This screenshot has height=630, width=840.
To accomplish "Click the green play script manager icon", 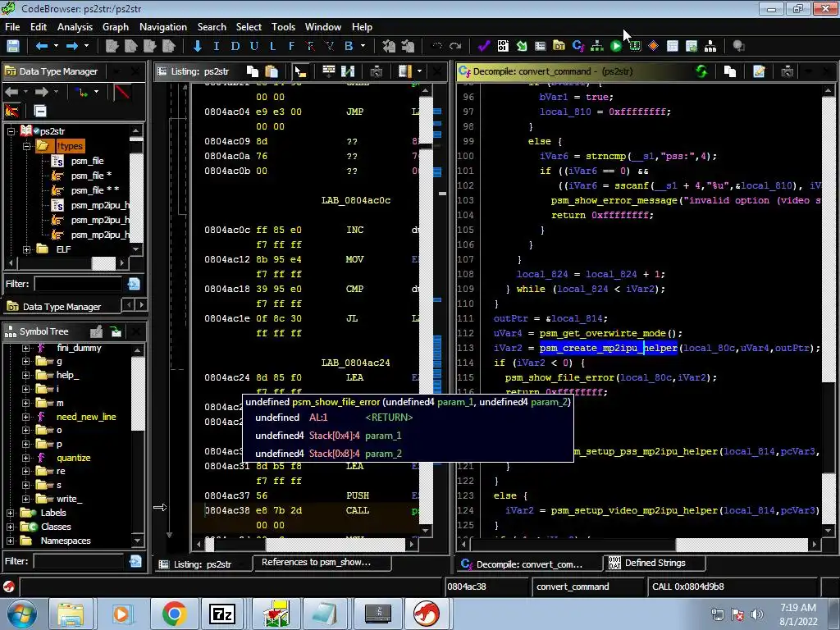I will click(x=616, y=46).
